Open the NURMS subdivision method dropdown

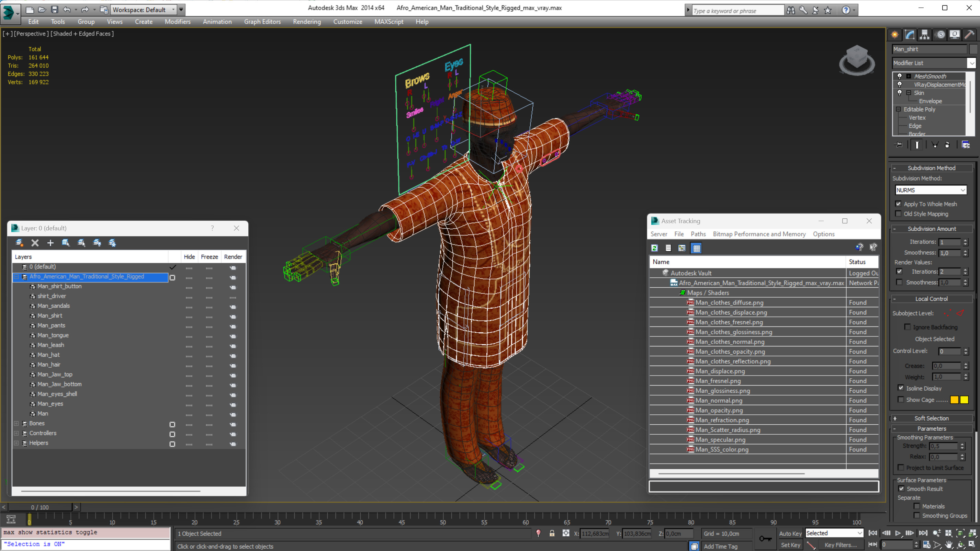coord(931,190)
